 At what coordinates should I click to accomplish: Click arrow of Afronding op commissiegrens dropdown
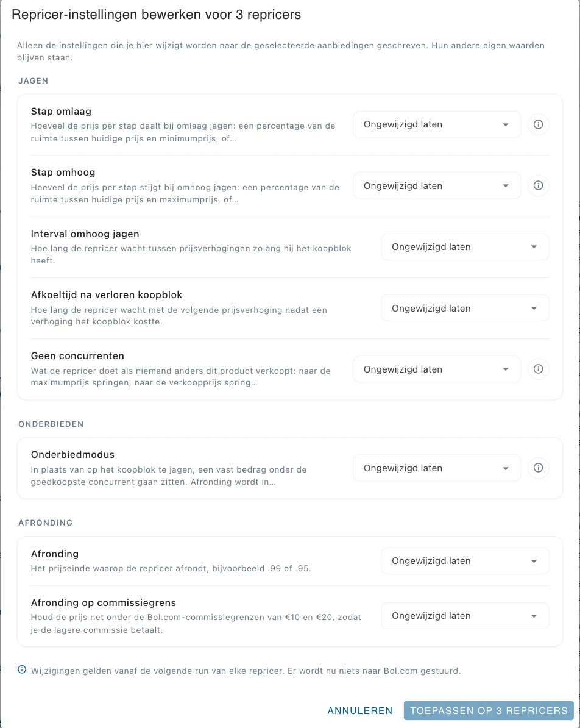534,616
